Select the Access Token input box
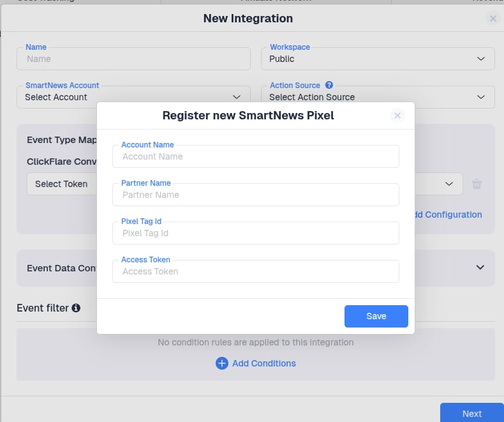504x422 pixels. pos(256,271)
